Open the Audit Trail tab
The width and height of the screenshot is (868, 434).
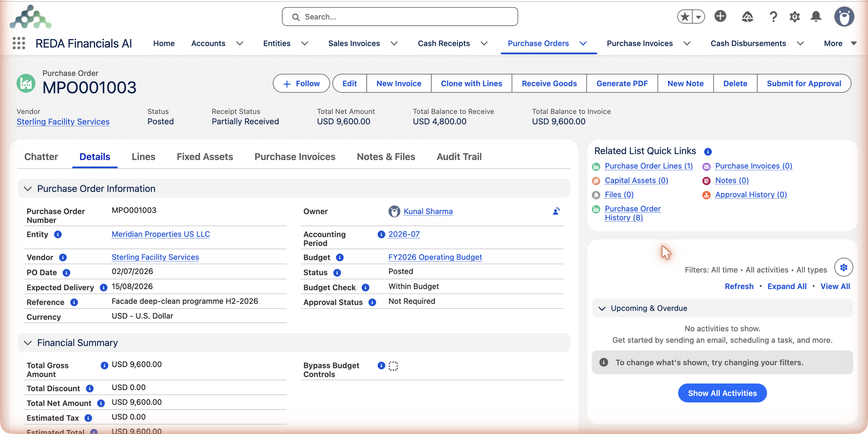tap(459, 157)
